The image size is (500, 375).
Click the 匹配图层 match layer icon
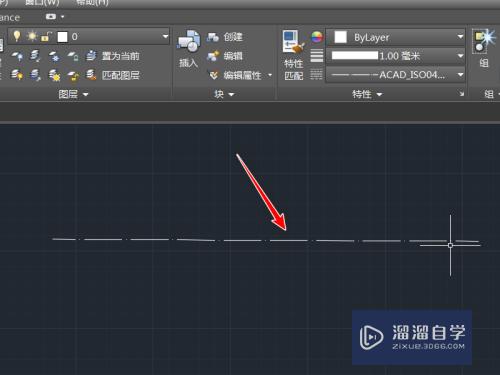91,75
